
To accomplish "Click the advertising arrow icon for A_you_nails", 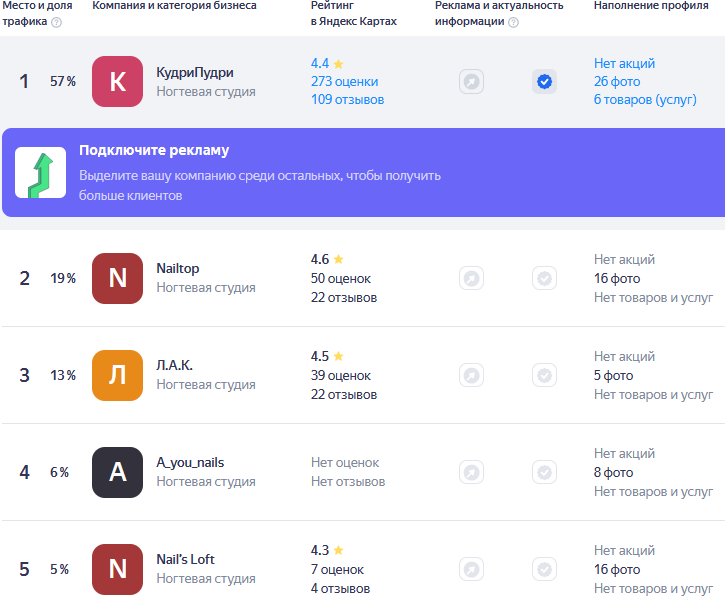I will point(471,472).
